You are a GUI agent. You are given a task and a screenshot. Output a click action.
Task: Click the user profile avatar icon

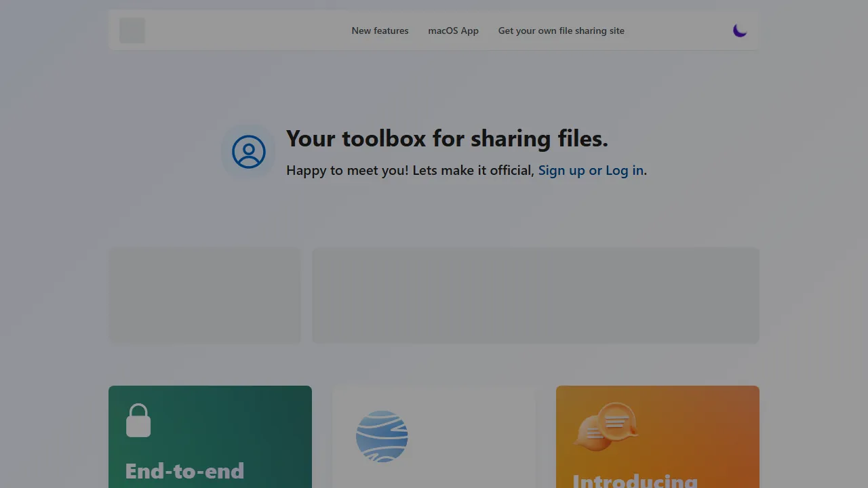248,151
